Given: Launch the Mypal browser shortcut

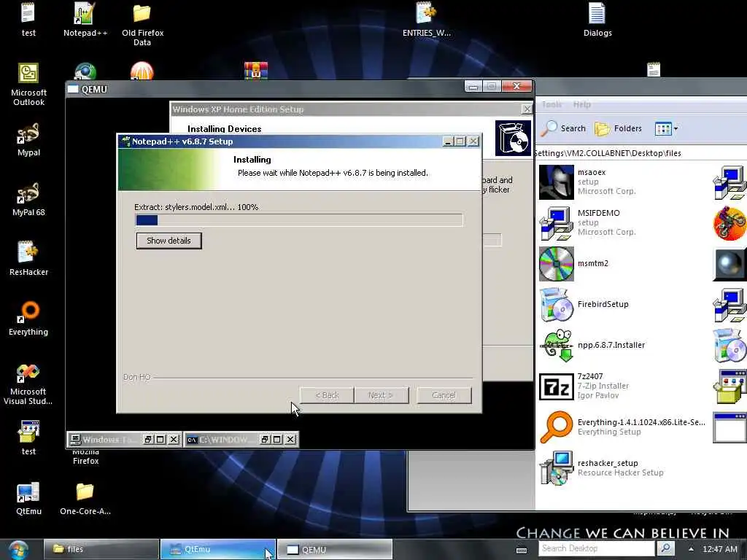Looking at the screenshot, I should (x=28, y=139).
